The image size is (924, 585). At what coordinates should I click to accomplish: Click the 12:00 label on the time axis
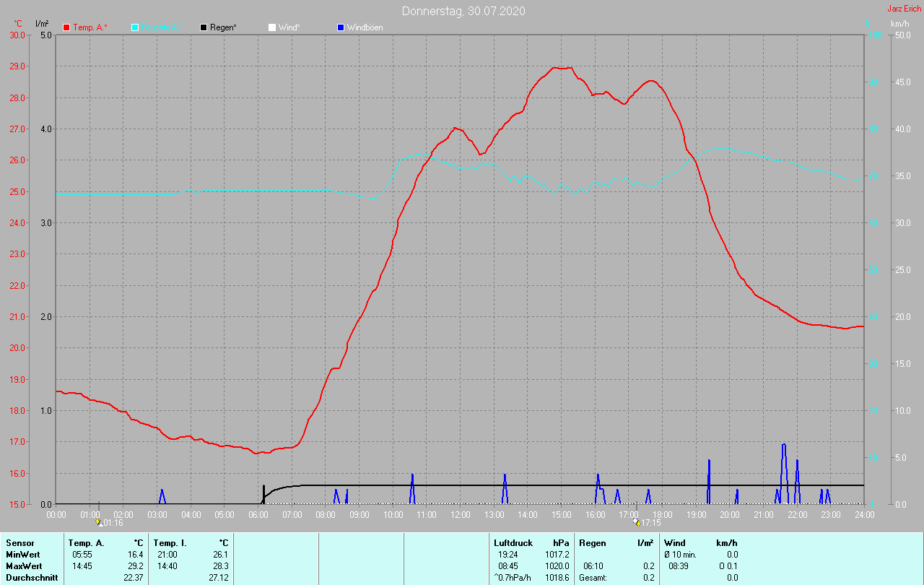(x=461, y=515)
